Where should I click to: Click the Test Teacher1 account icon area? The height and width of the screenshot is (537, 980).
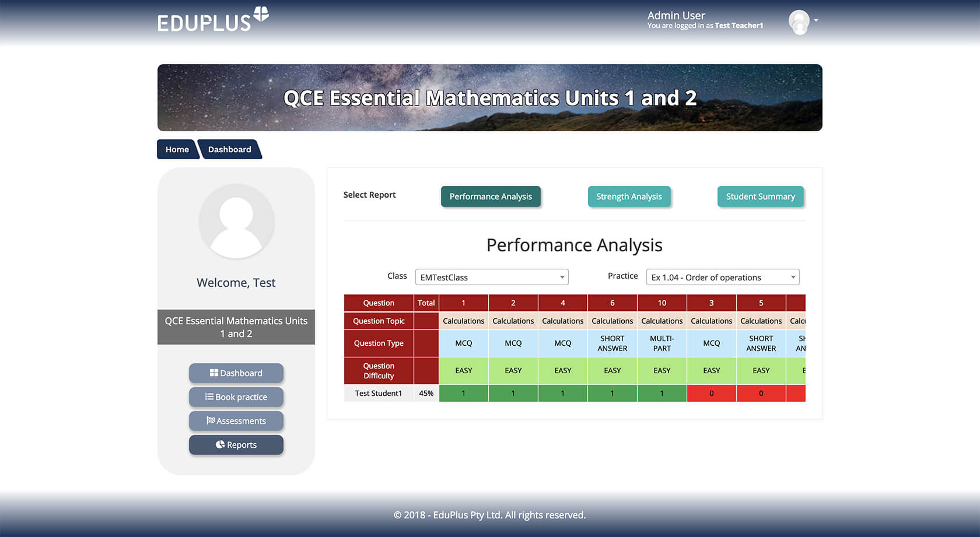[x=798, y=22]
